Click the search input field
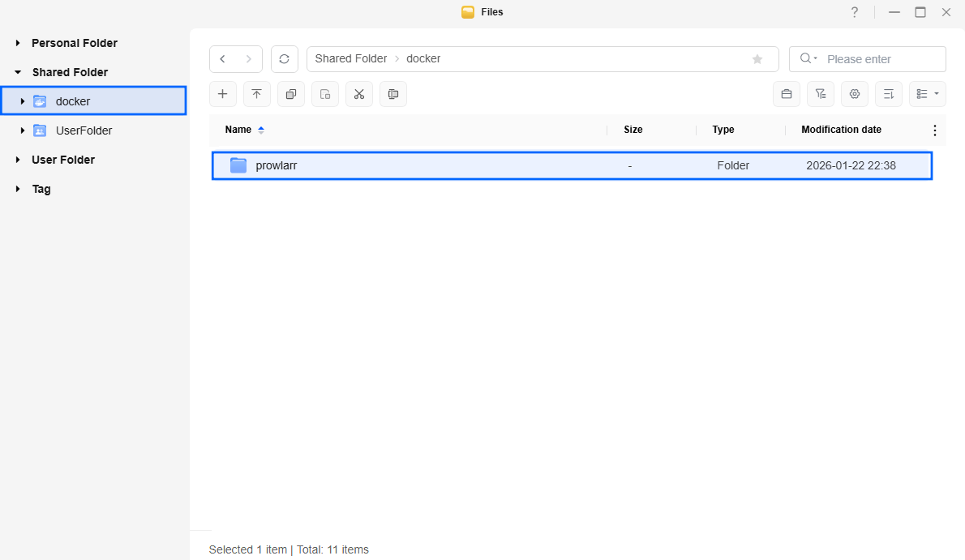 tap(880, 59)
